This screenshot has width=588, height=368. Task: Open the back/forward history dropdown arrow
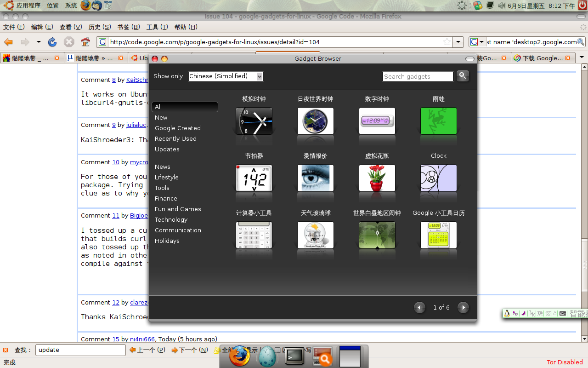click(x=39, y=42)
